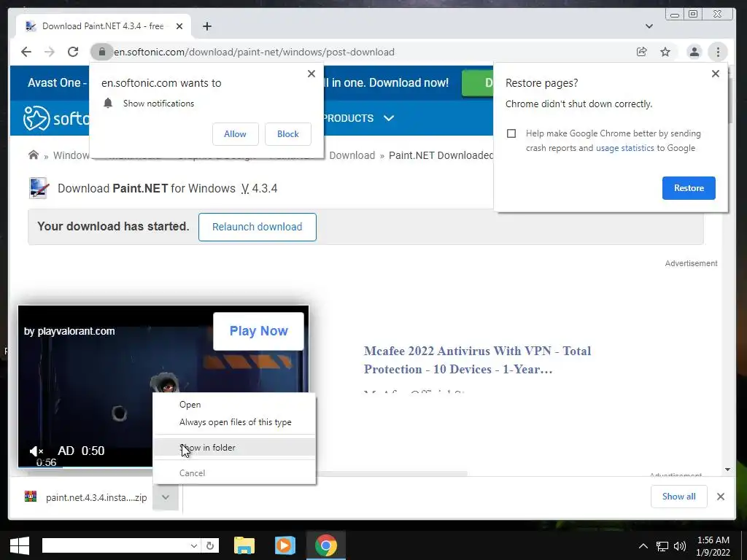Close the downloads bar
This screenshot has width=747, height=560.
[720, 497]
